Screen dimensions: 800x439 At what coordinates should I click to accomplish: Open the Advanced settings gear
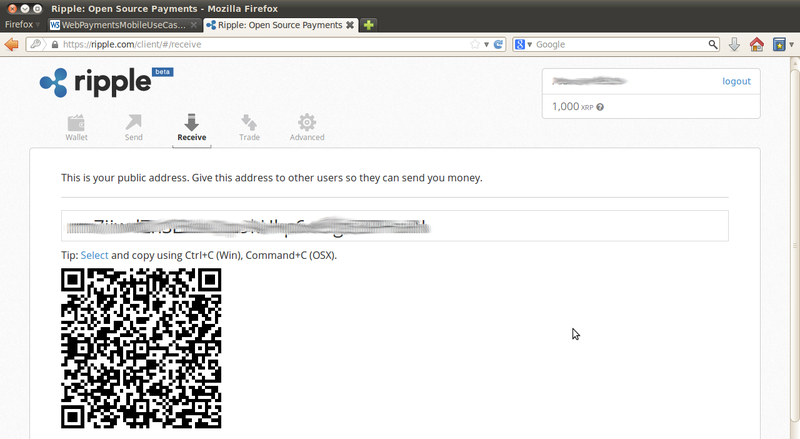point(307,123)
